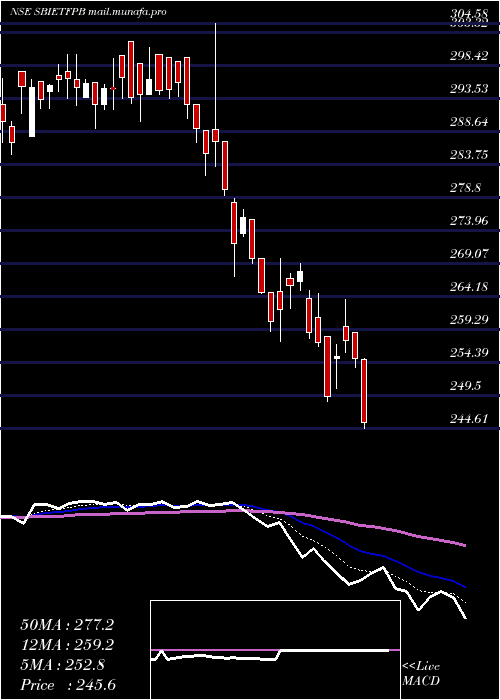500x700 pixels.
Task: Click the 288.64 price level label
Action: click(x=468, y=122)
